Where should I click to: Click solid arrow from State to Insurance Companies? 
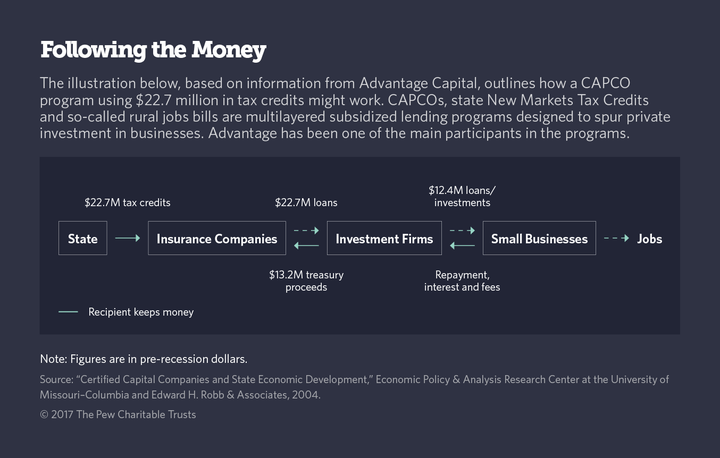[x=128, y=238]
